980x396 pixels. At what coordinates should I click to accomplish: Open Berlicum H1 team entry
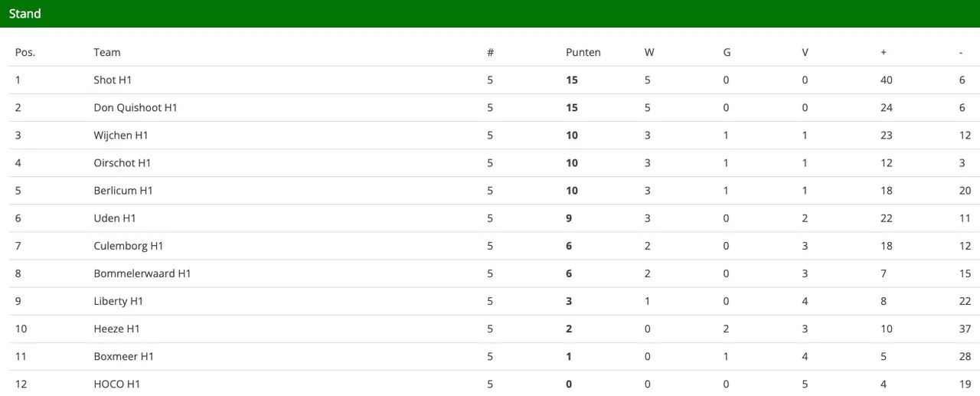(123, 191)
